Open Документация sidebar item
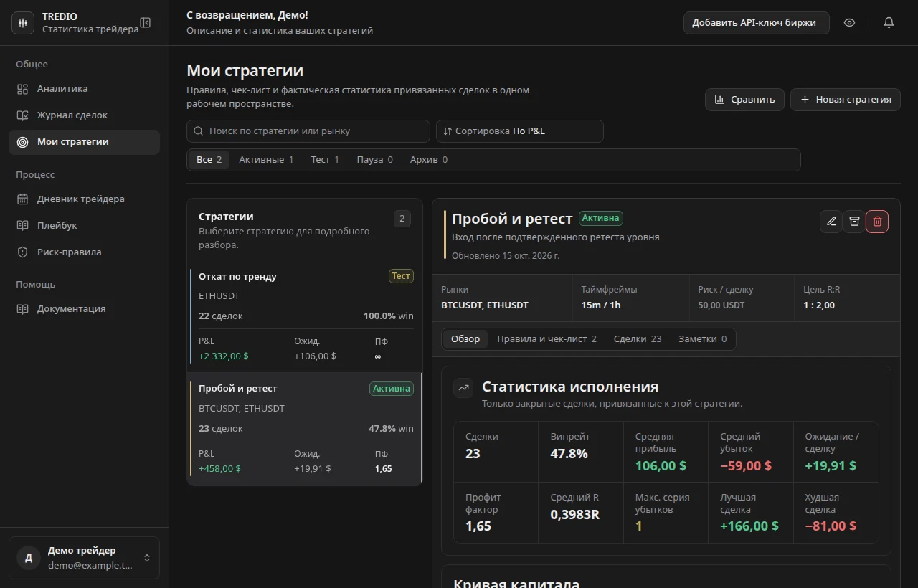Viewport: 918px width, 588px height. [x=84, y=309]
